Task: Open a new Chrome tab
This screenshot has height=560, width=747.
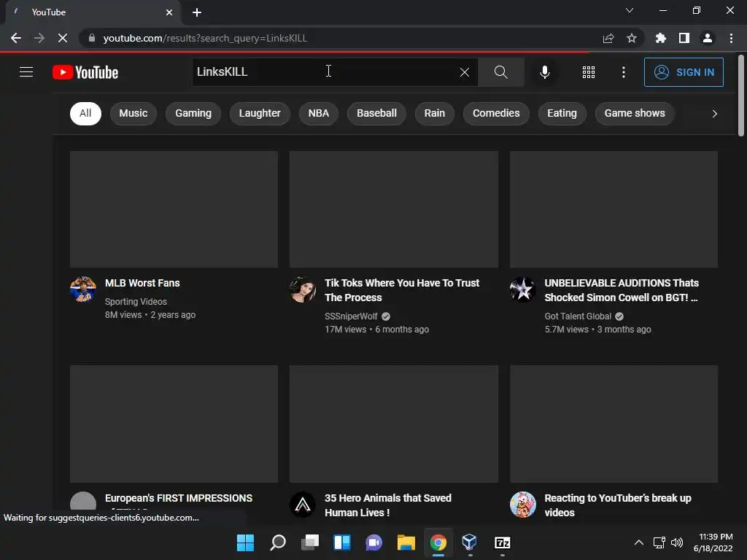Action: [x=197, y=12]
